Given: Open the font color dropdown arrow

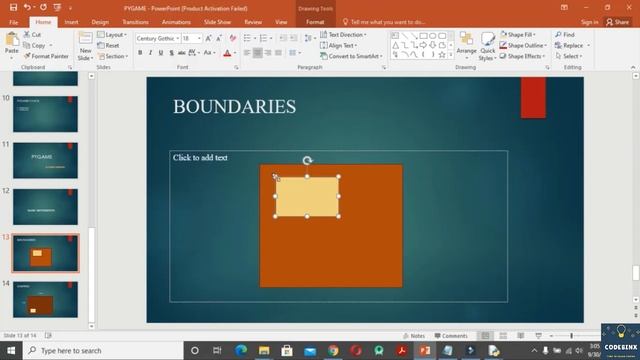Looking at the screenshot, I should 235,53.
